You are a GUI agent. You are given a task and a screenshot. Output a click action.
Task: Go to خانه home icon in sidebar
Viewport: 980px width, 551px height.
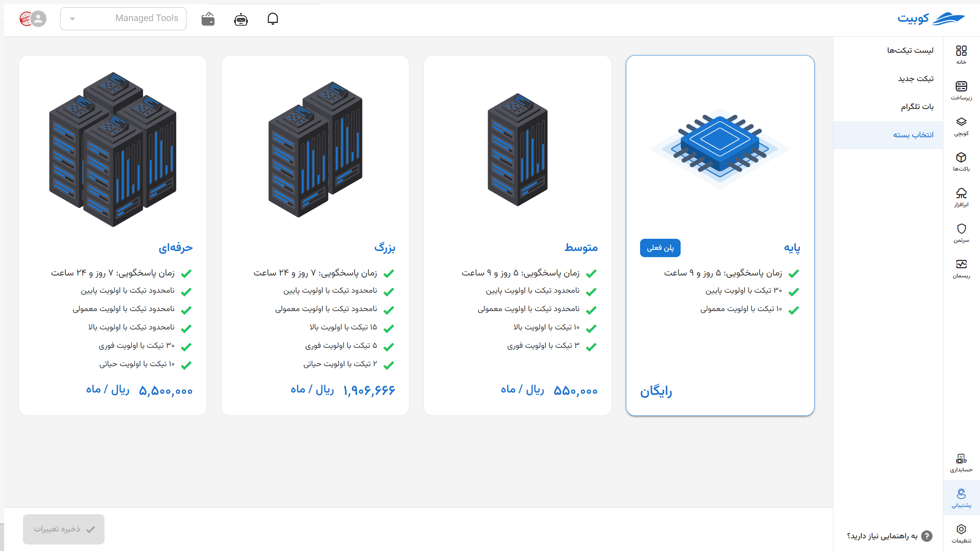pyautogui.click(x=961, y=55)
